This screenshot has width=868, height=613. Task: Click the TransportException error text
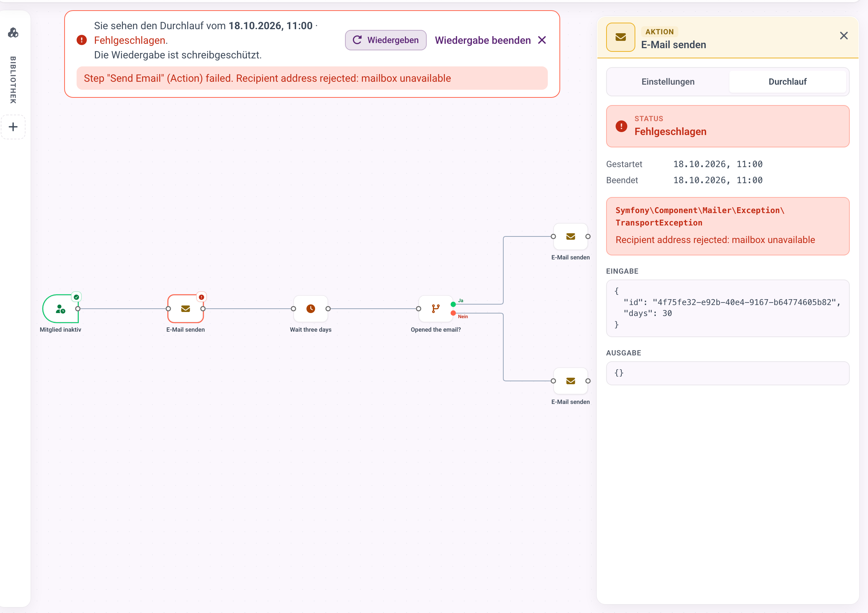coord(700,216)
